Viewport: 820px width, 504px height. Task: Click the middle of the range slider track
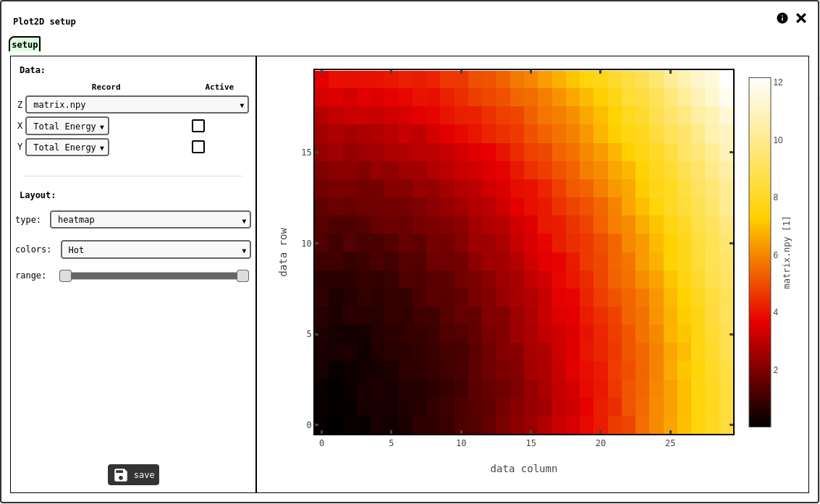point(154,276)
